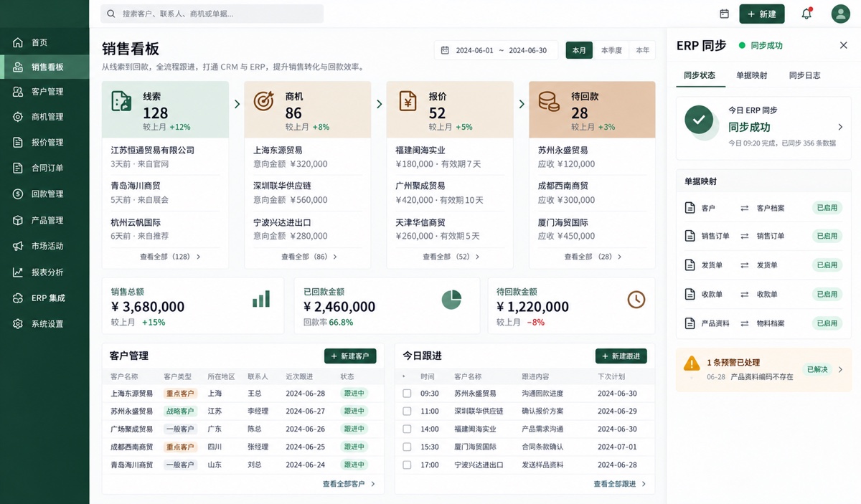
Task: Toggle 已启用 status for 销售订单 mapping
Action: click(827, 236)
